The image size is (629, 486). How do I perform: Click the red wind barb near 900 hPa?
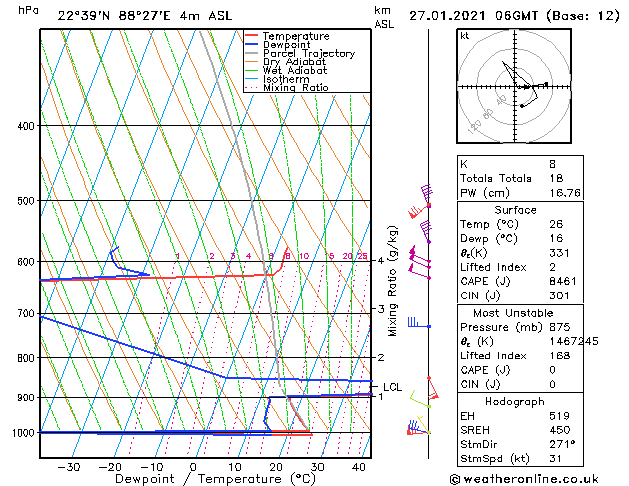[x=432, y=388]
